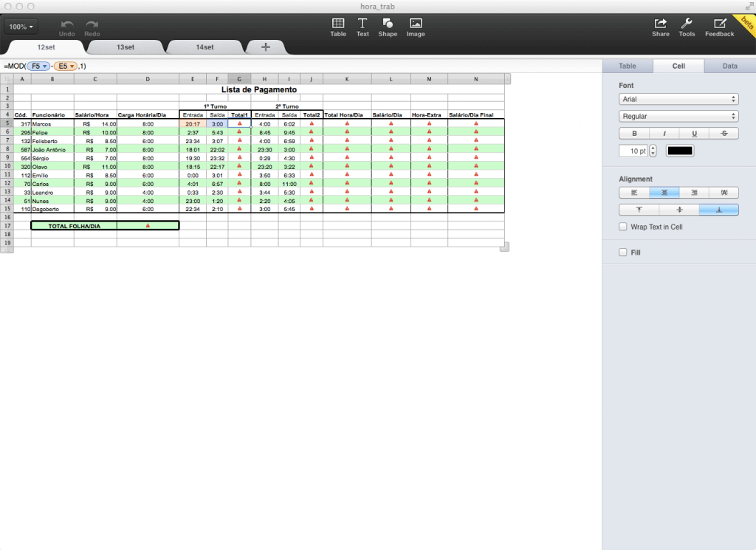Enable Wrap Text in Cell checkbox

coord(623,227)
